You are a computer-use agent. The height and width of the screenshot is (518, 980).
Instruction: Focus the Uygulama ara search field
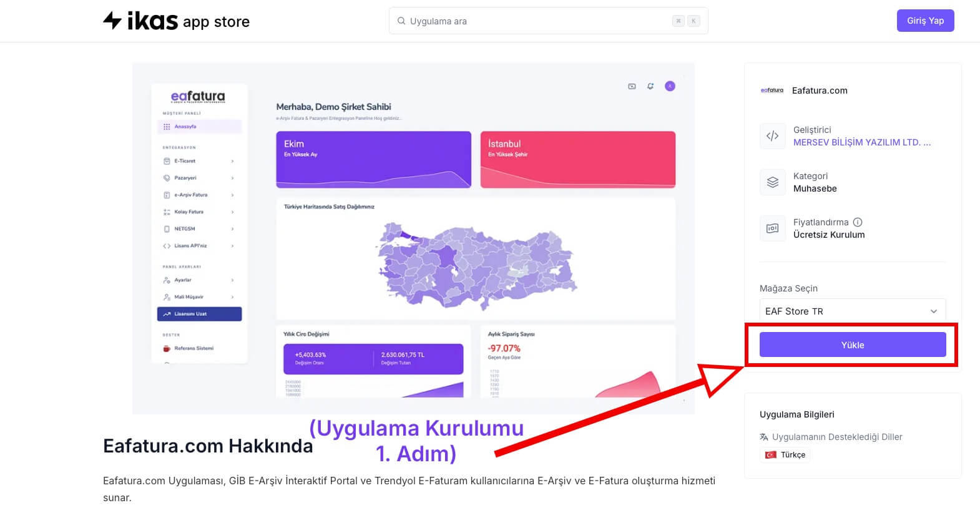[x=537, y=21]
